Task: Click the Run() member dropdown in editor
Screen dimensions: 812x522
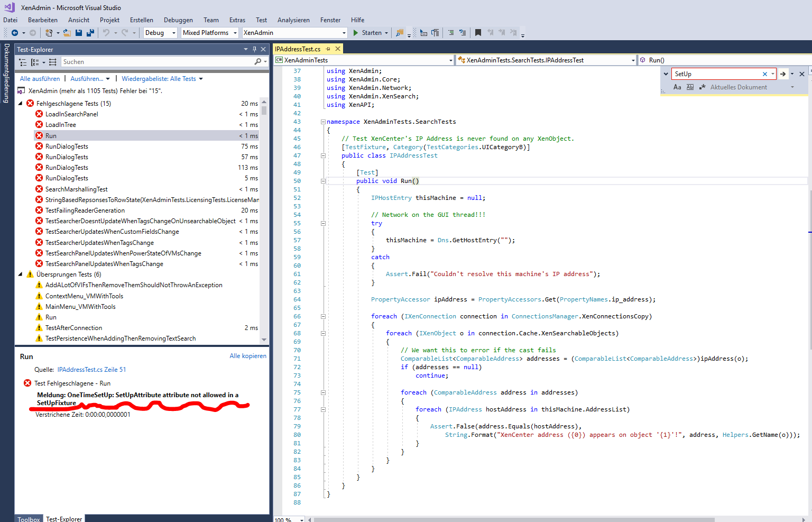Action: 725,60
